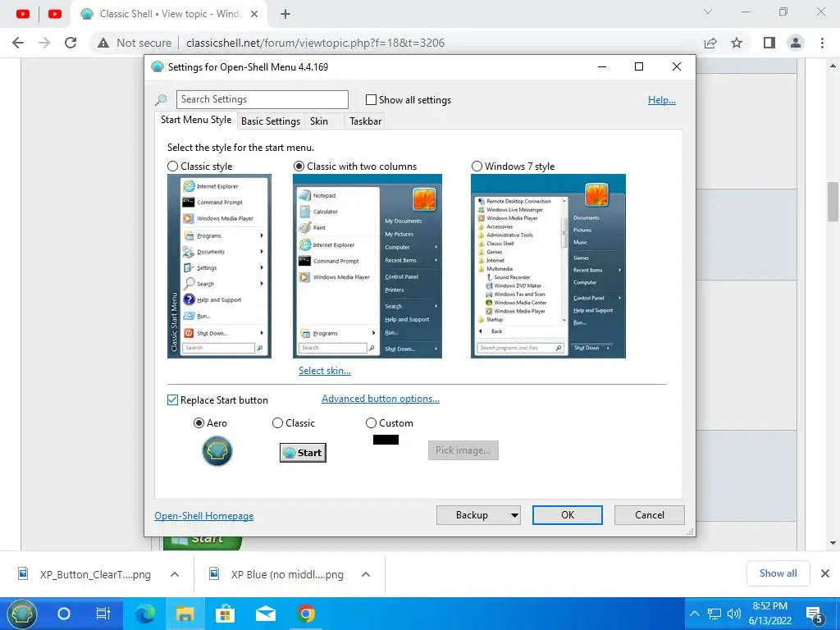Open Task View on taskbar
The width and height of the screenshot is (840, 630).
[103, 614]
